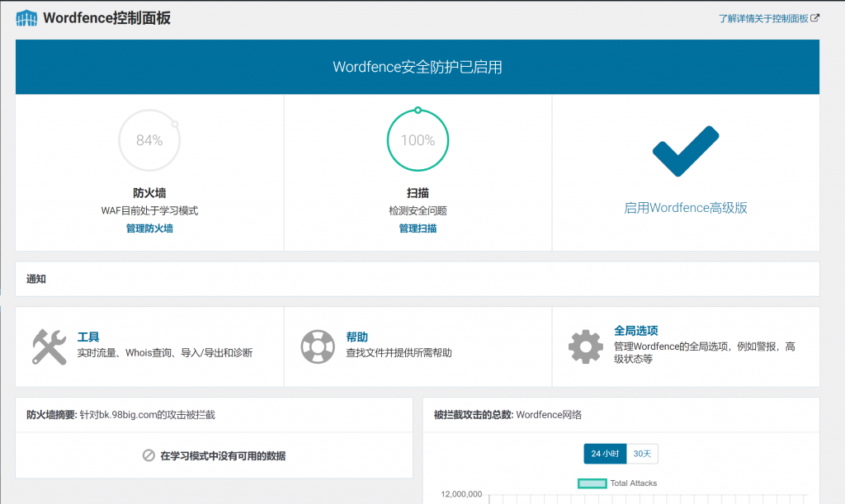Click the 启用Wordfence高级版 link

686,208
